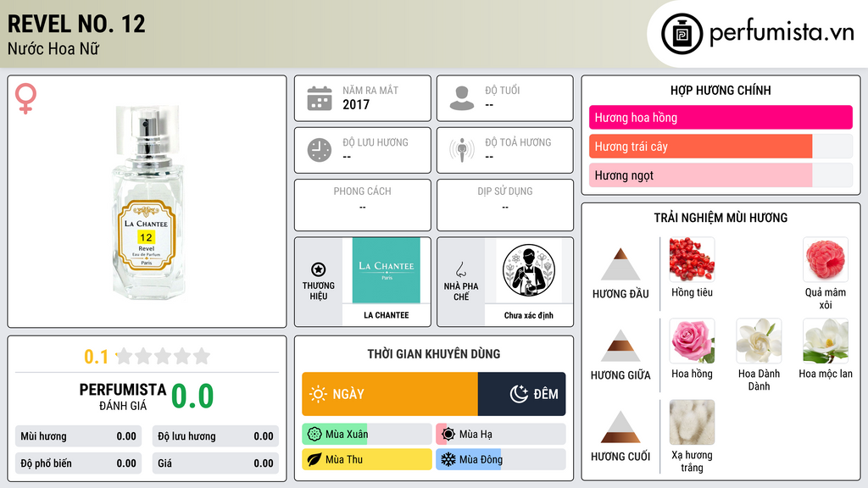Click the sun icon beside Mùa Hạ
Screen dimensions: 868x488
pos(448,435)
